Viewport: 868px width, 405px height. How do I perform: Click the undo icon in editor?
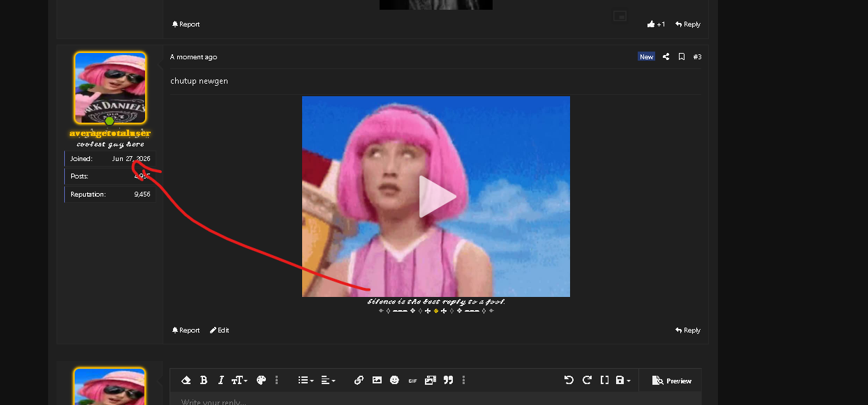click(569, 380)
